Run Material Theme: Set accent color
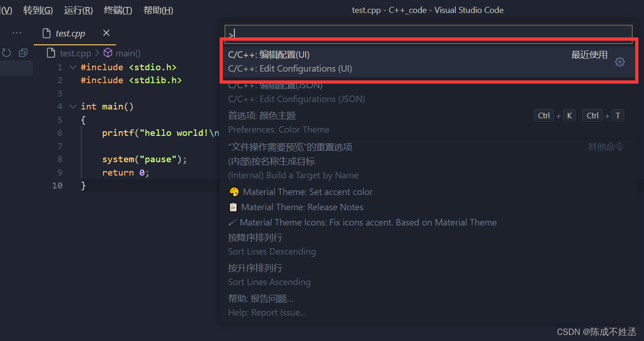644x341 pixels. coord(428,192)
